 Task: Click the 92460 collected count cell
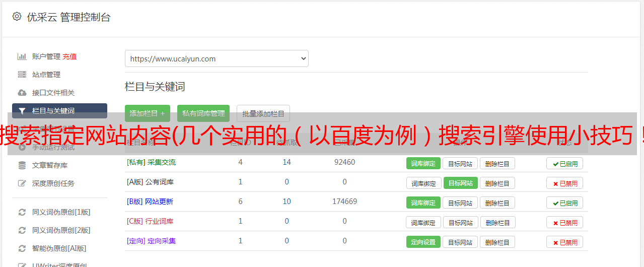(344, 162)
